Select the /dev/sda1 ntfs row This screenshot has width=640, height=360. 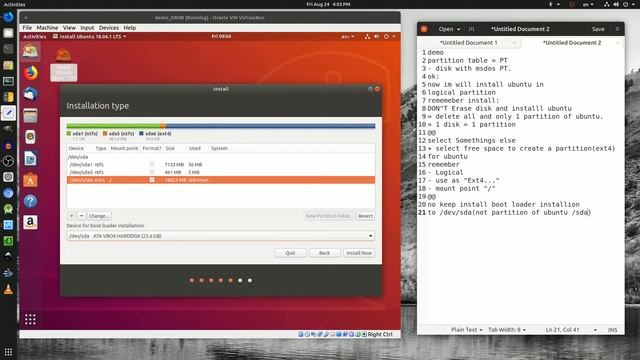pos(220,164)
